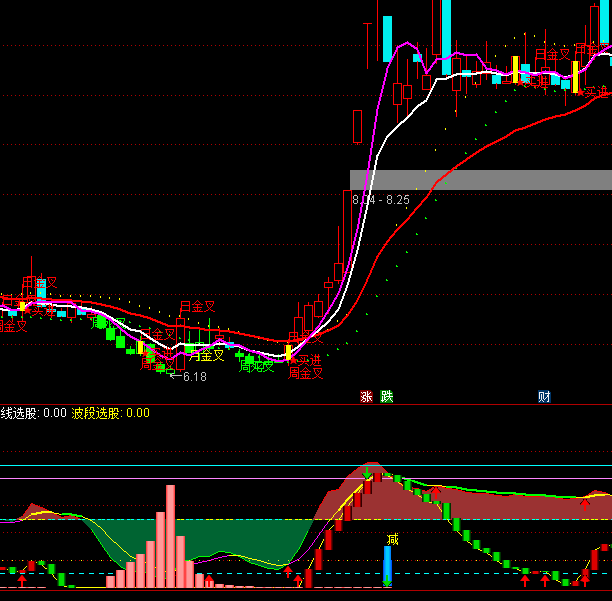
Task: Click the blue 财 marker icon
Action: click(544, 396)
